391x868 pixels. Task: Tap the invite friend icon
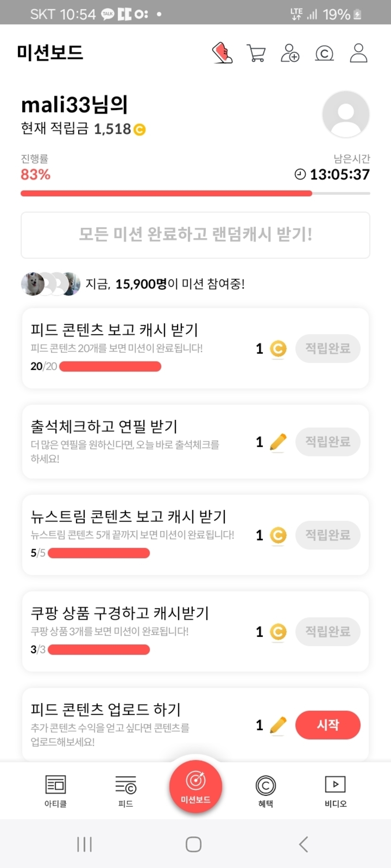coord(290,53)
